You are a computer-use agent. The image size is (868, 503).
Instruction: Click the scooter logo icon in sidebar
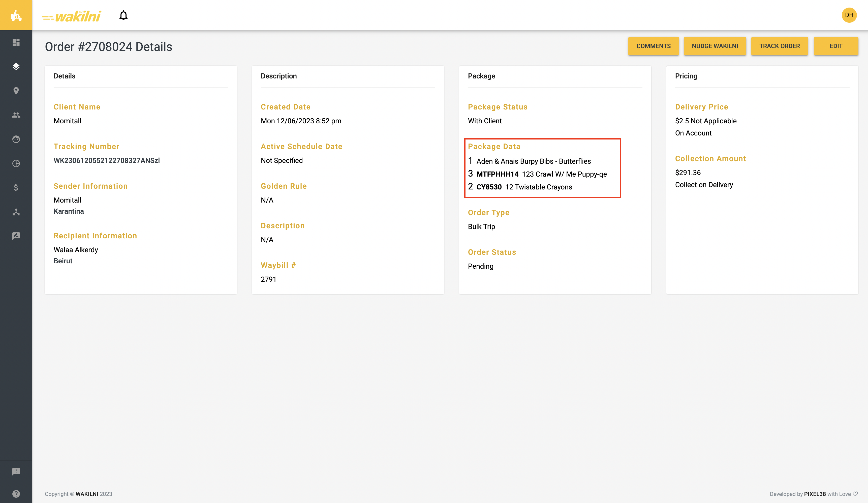[16, 15]
